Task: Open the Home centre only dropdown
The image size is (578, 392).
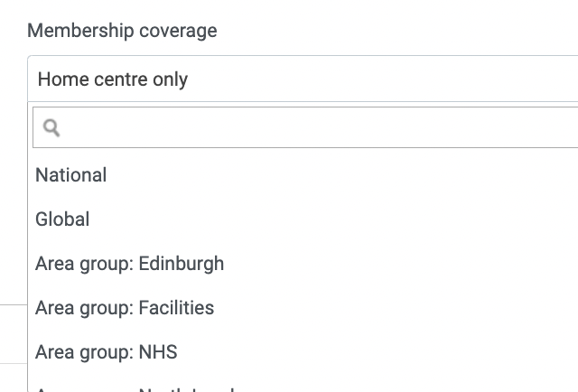Action: point(303,79)
